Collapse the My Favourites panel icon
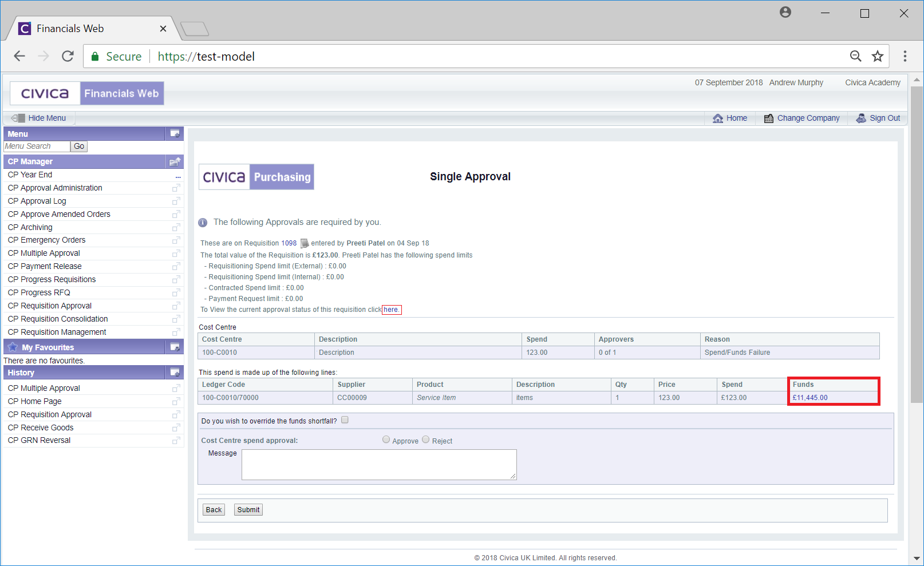Image resolution: width=924 pixels, height=566 pixels. tap(175, 347)
